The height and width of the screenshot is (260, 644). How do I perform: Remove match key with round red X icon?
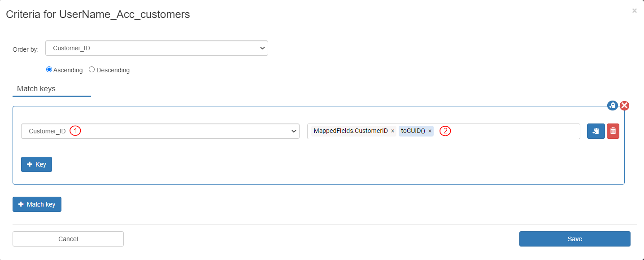click(624, 106)
